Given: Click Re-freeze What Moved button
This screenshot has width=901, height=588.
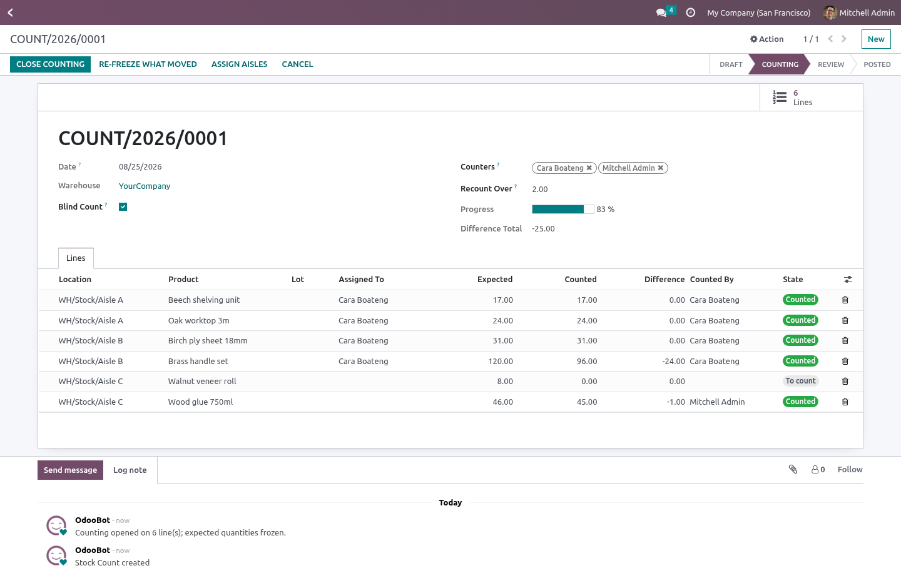Looking at the screenshot, I should pos(148,64).
